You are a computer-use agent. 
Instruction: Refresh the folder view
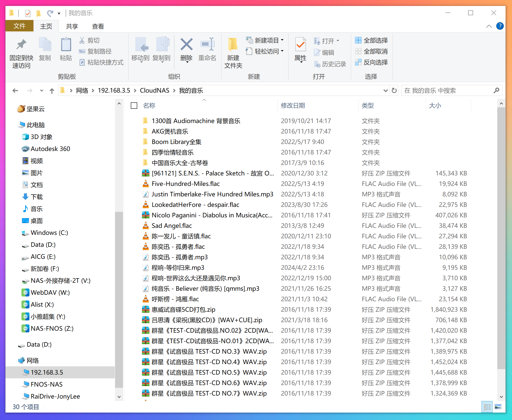[x=394, y=90]
